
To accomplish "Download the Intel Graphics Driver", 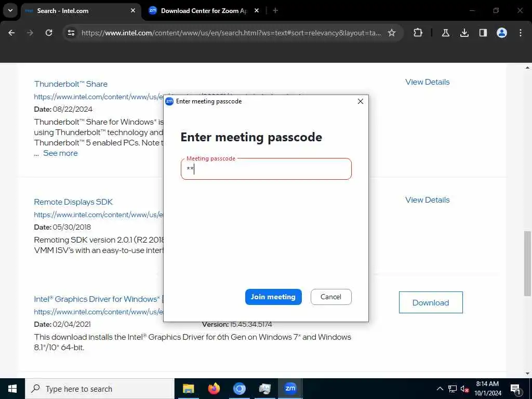I will [x=431, y=302].
